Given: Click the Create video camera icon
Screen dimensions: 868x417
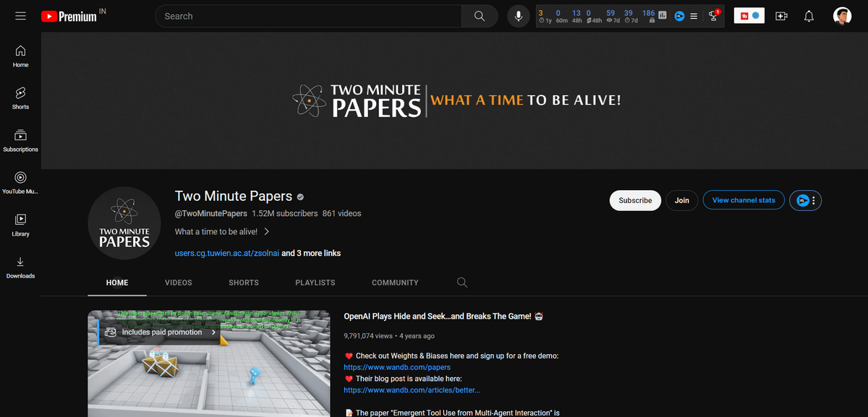Looking at the screenshot, I should tap(781, 16).
